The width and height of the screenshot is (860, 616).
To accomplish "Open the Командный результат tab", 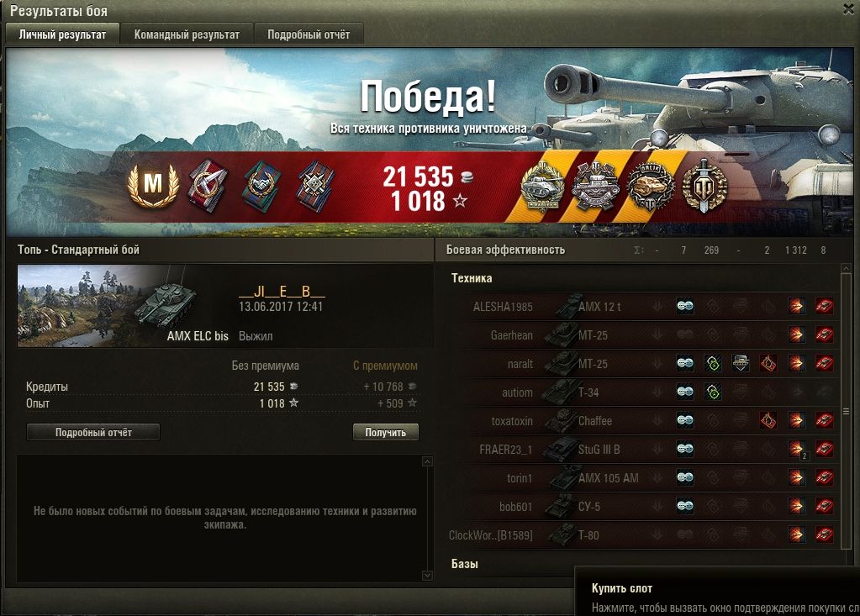I will click(187, 34).
